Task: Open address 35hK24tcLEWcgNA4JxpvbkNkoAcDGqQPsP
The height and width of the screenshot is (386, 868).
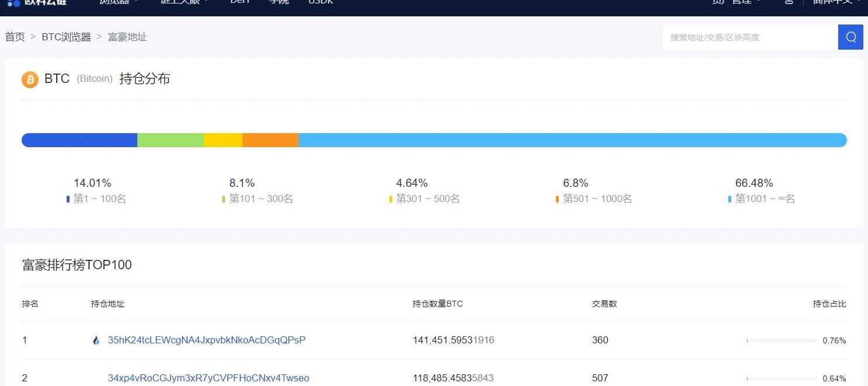Action: point(206,340)
